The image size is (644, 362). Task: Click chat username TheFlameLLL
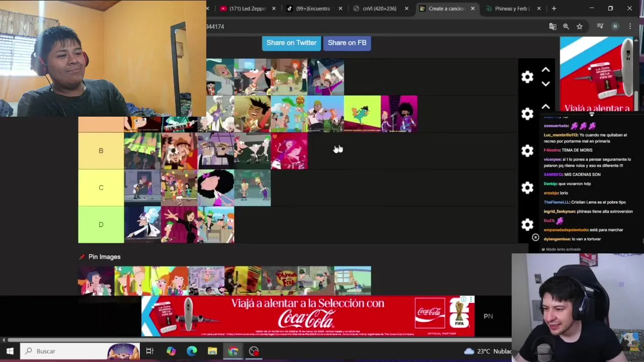[x=556, y=202]
